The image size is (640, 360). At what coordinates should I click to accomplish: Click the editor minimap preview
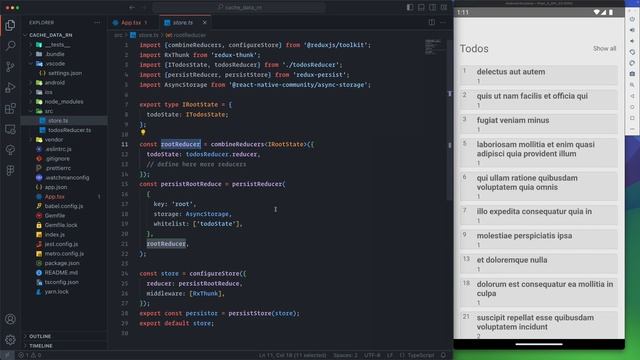pyautogui.click(x=433, y=47)
